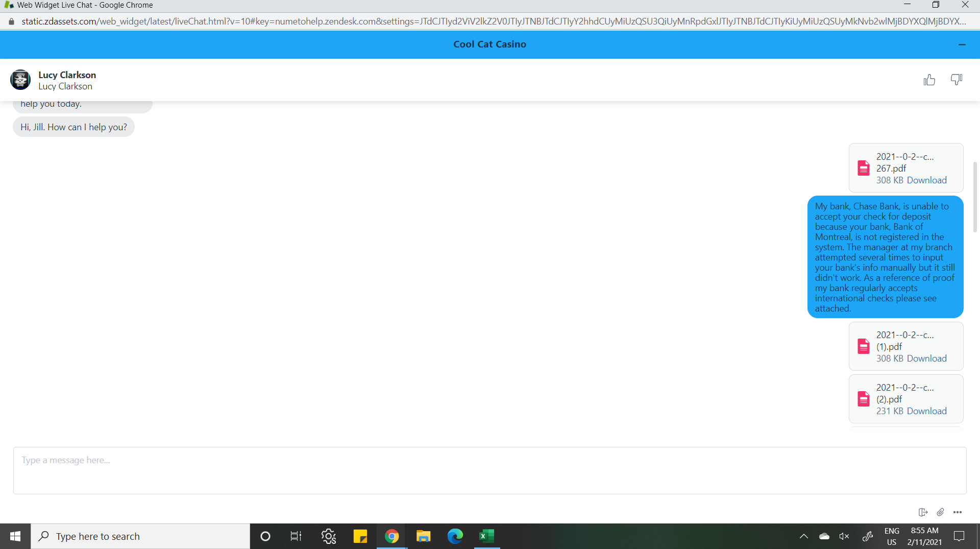Download the (1).pdf attachment
980x549 pixels.
tap(927, 359)
